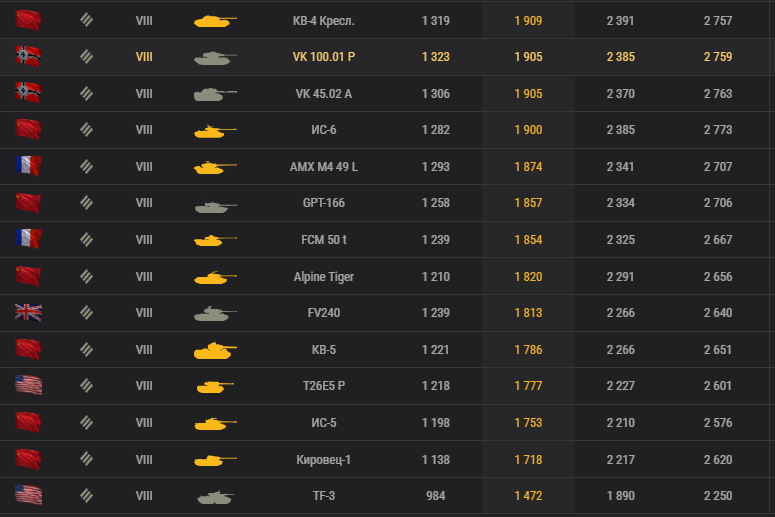The height and width of the screenshot is (517, 775).
Task: Open the Кировец-1 tank link
Action: [324, 460]
